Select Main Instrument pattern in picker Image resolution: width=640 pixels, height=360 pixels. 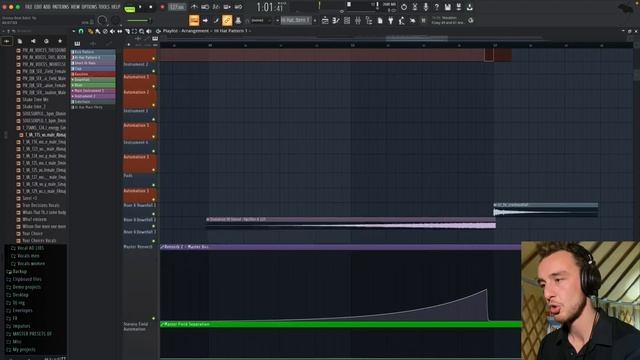point(93,91)
